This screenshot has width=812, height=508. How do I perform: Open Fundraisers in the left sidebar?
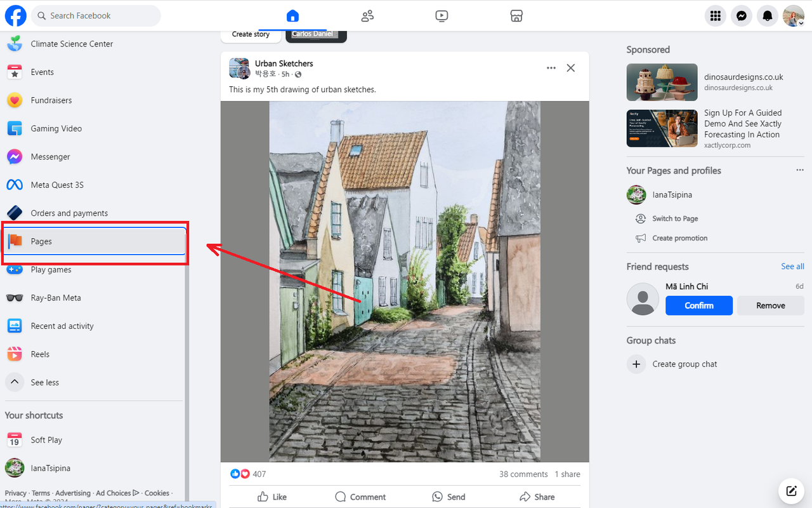pos(94,100)
